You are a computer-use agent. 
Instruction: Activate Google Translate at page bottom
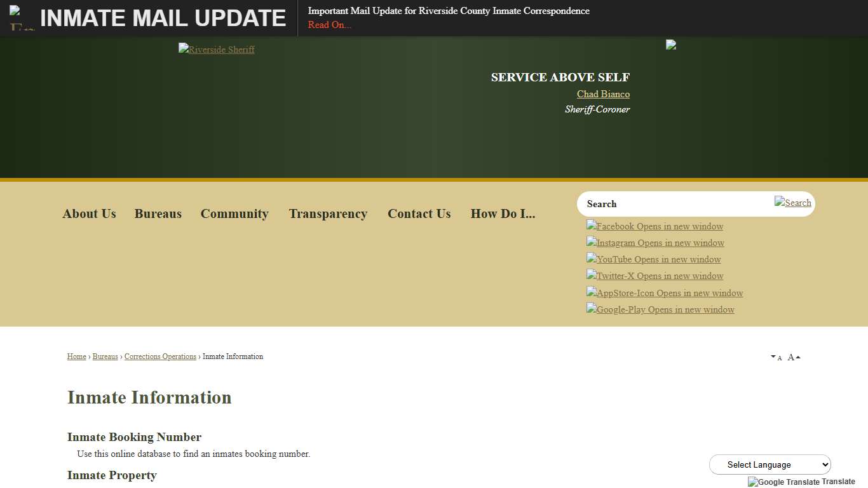[x=801, y=482]
